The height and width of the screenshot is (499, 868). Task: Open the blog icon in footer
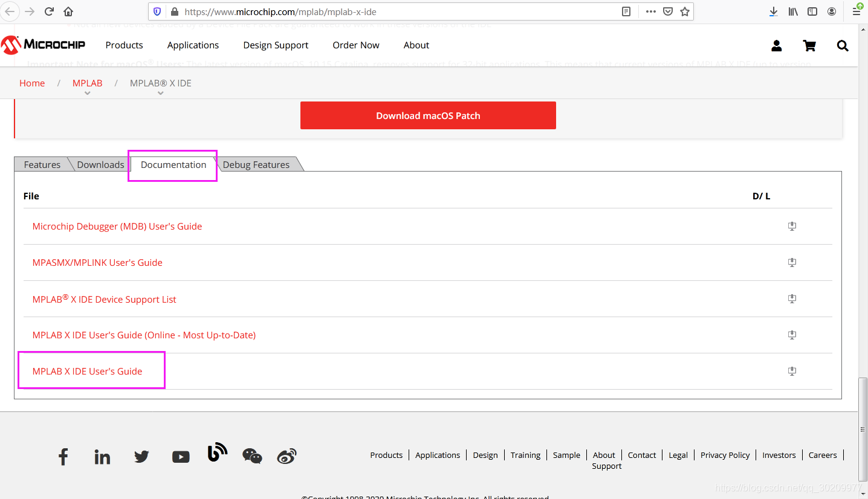217,452
